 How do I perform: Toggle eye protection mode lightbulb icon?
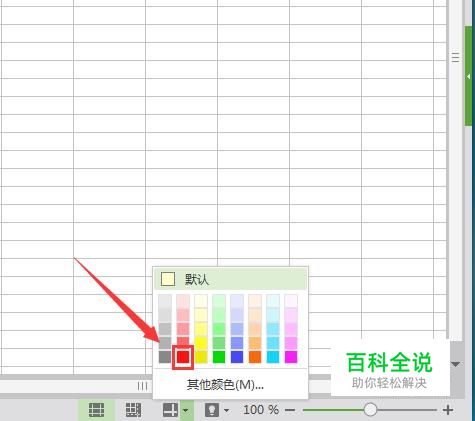click(212, 410)
